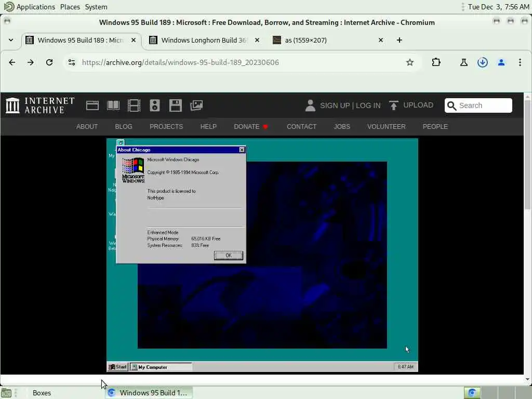Open the Downloads icon

[483, 62]
